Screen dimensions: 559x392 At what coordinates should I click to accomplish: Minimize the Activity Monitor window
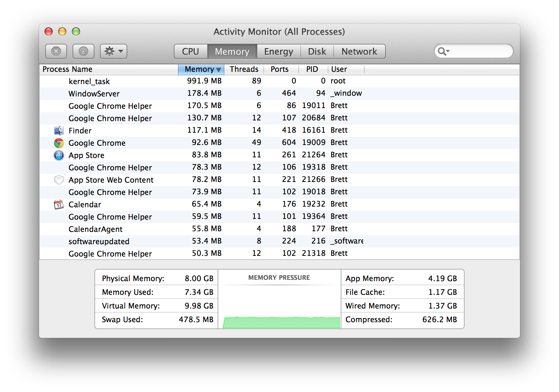pos(62,31)
